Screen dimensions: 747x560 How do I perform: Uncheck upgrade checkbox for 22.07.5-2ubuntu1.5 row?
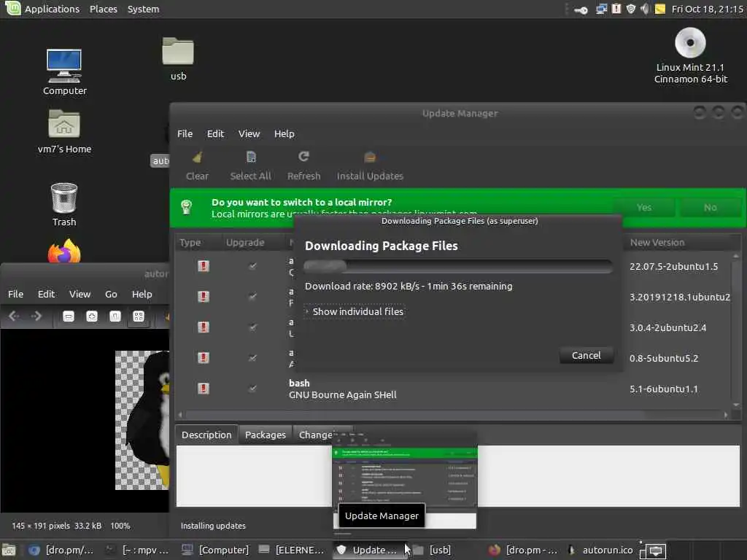[253, 266]
